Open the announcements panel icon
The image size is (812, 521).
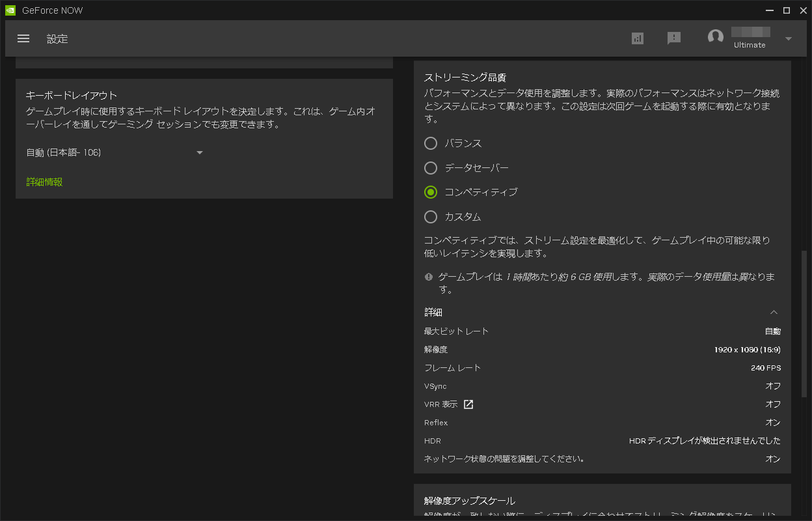point(674,38)
